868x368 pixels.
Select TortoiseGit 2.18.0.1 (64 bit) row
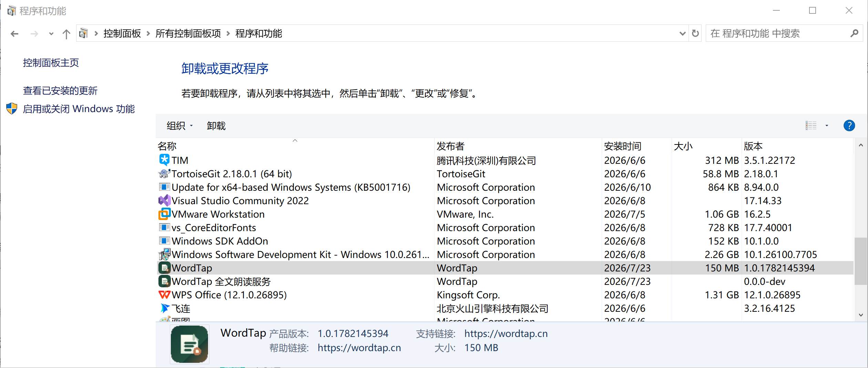pyautogui.click(x=506, y=173)
